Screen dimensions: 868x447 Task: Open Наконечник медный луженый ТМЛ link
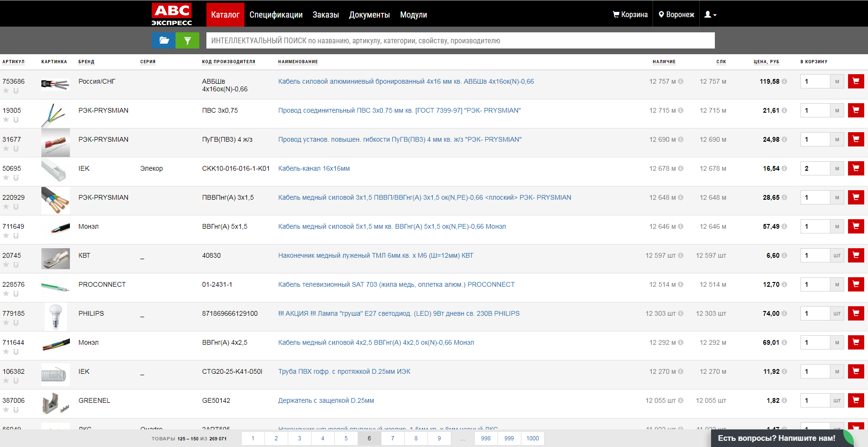[x=376, y=255]
